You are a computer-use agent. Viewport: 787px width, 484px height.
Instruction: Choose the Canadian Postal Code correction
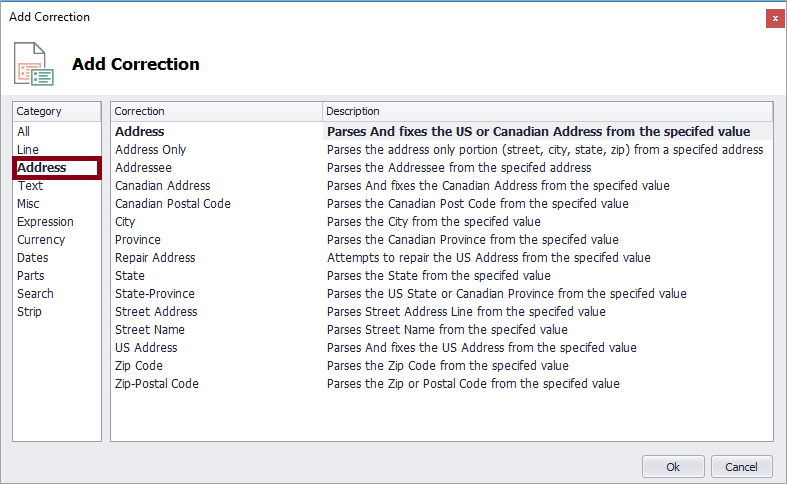pos(172,204)
